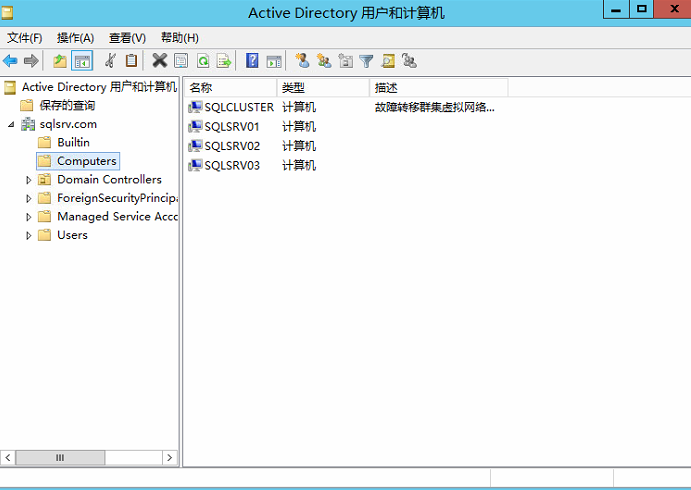Click the window system icon in title bar
Image resolution: width=691 pixels, height=490 pixels.
pos(7,12)
